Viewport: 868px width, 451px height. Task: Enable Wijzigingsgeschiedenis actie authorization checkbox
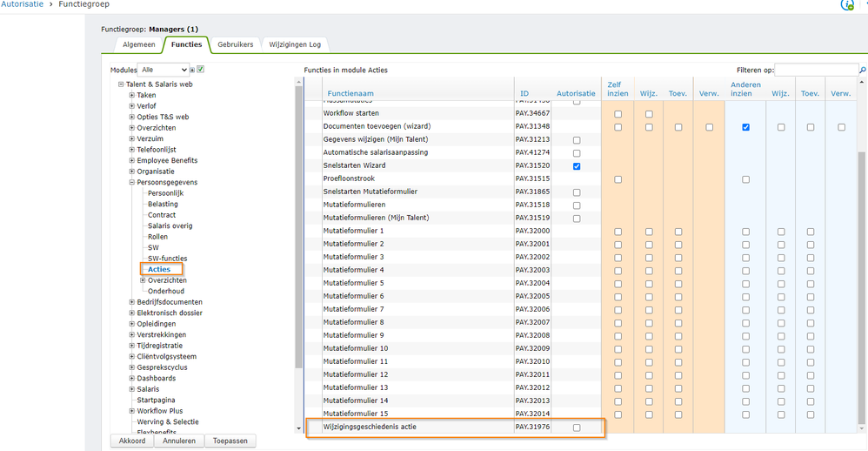click(577, 427)
